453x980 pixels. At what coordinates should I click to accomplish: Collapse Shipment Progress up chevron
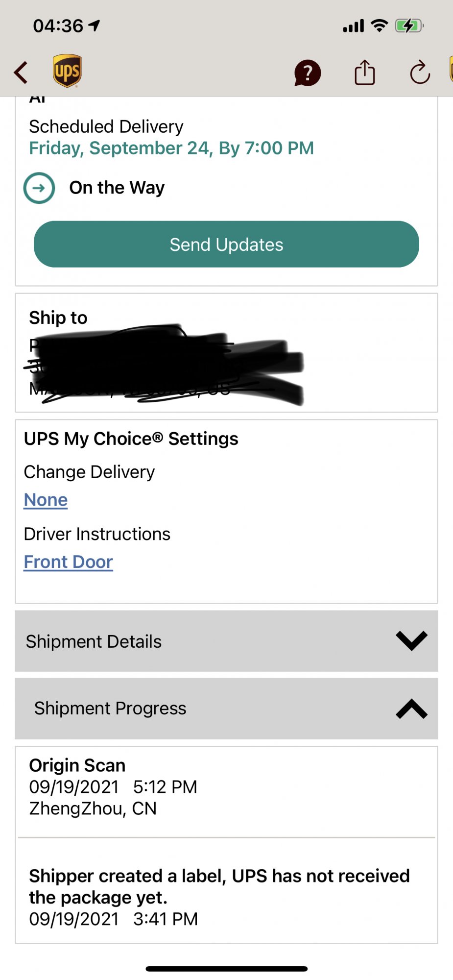click(x=411, y=709)
